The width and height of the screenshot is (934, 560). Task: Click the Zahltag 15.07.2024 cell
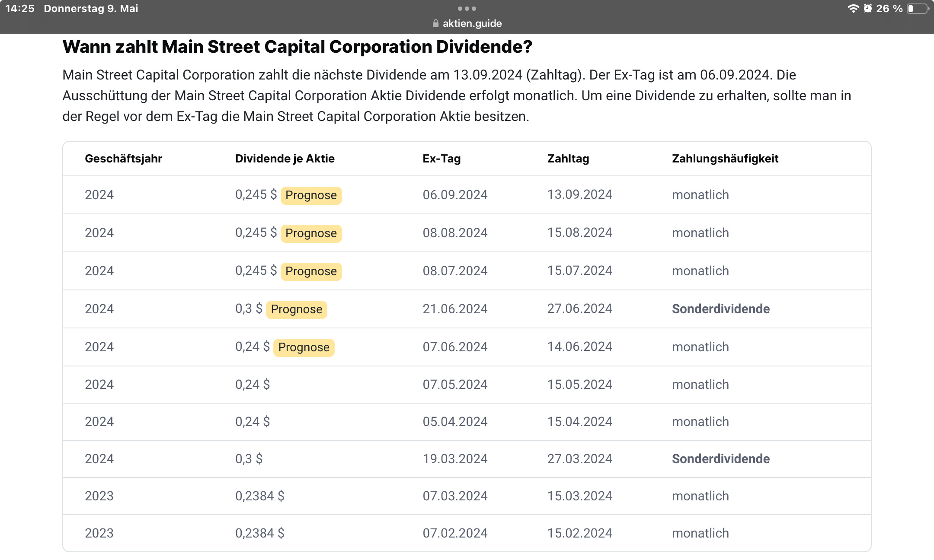(x=580, y=270)
